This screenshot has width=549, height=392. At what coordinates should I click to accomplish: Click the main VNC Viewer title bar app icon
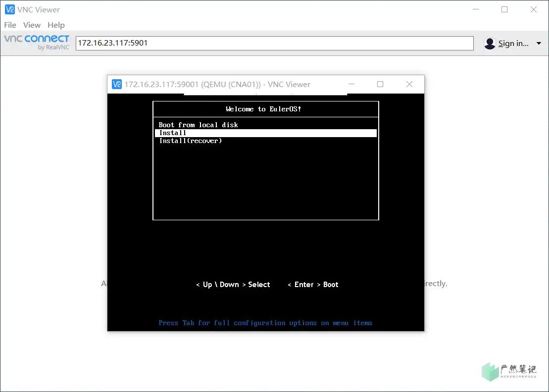click(10, 9)
